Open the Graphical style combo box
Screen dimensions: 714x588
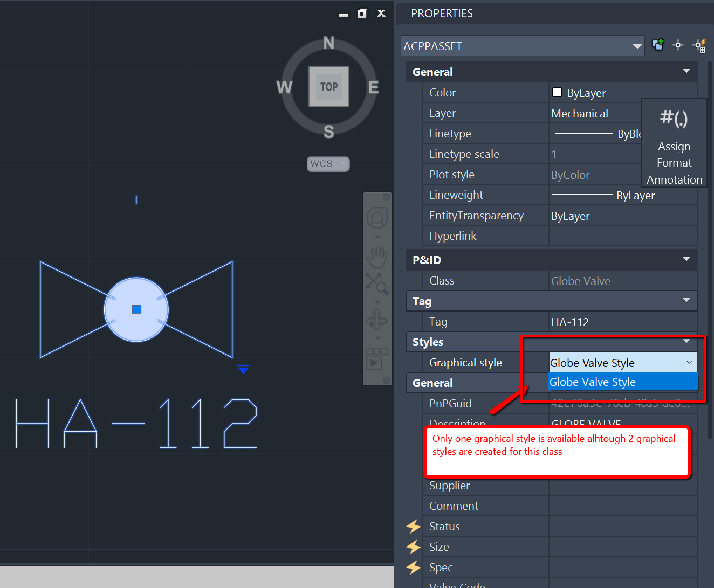[623, 363]
